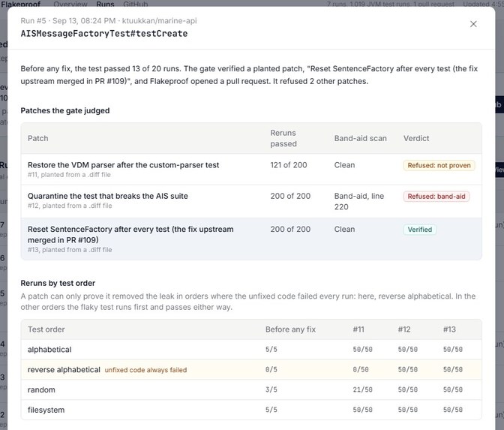504x430 pixels.
Task: Click '#13, planted from a .diff file' subtitle
Action: point(70,250)
